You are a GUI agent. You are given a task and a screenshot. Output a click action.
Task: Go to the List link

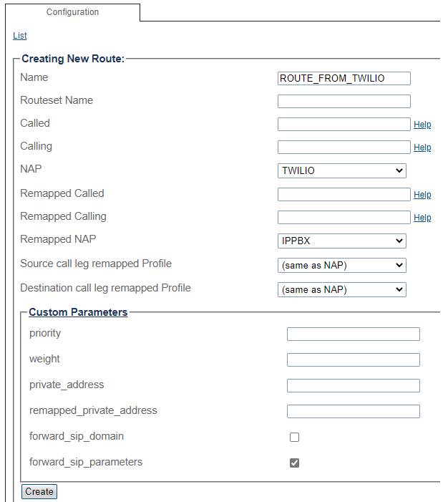(x=20, y=36)
